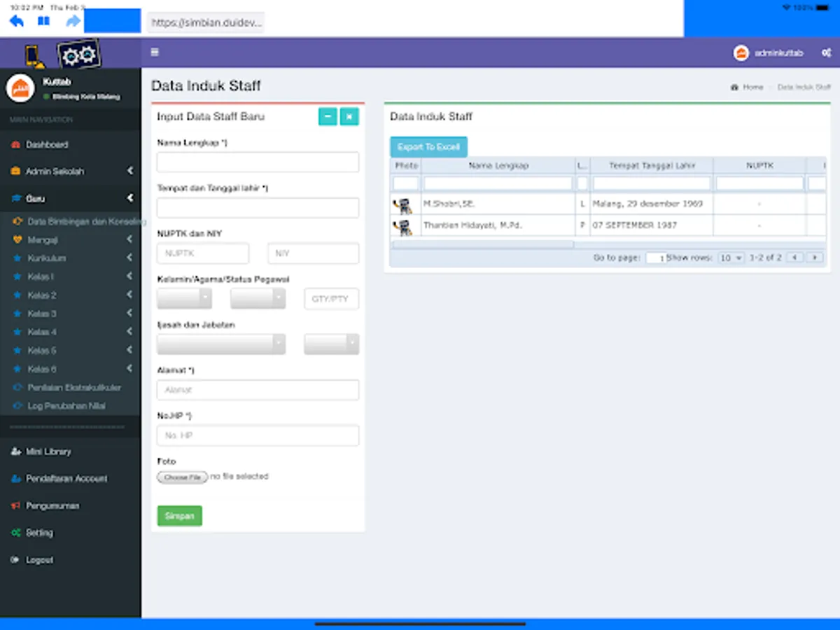
Task: Sort by Nama Lengkap column header
Action: click(498, 166)
